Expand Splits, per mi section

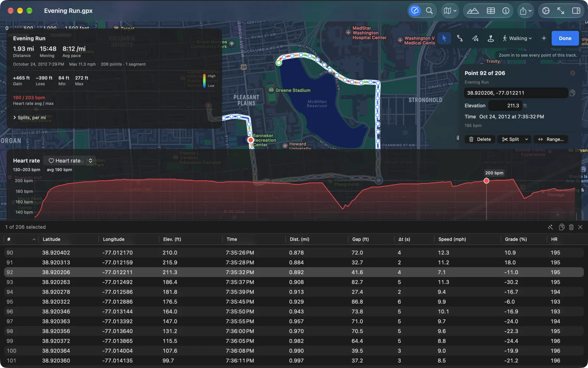click(29, 117)
